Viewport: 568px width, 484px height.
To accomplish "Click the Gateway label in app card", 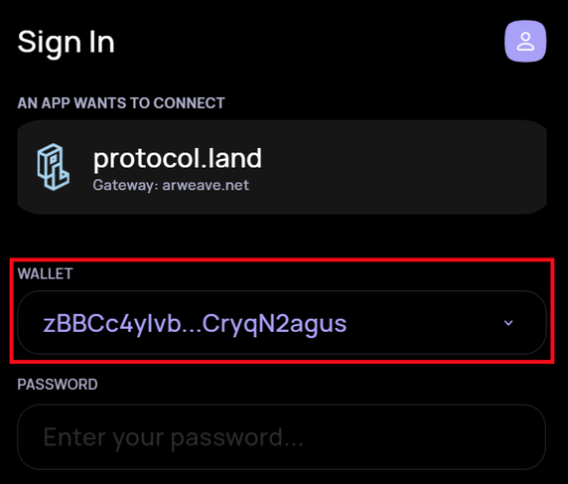I will pyautogui.click(x=125, y=185).
